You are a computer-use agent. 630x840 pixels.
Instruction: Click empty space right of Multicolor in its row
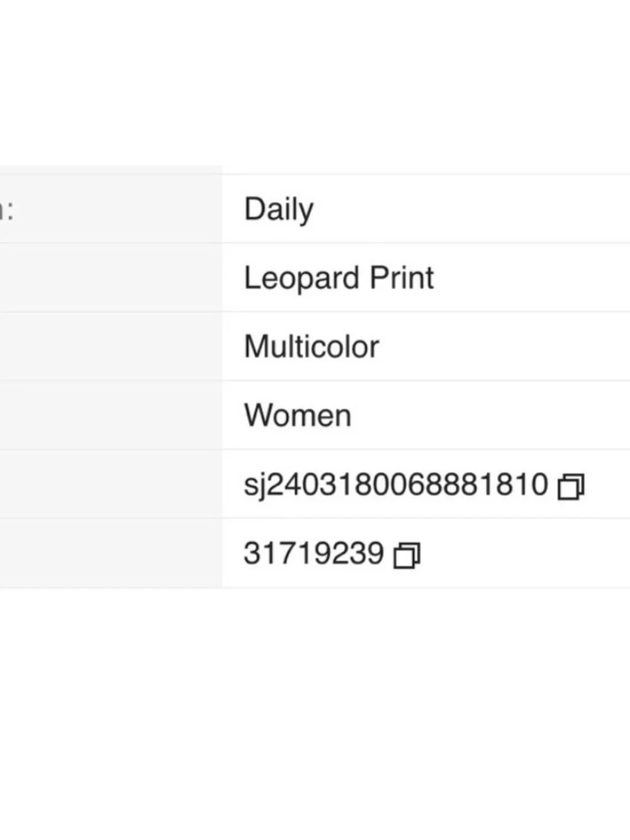(505, 347)
